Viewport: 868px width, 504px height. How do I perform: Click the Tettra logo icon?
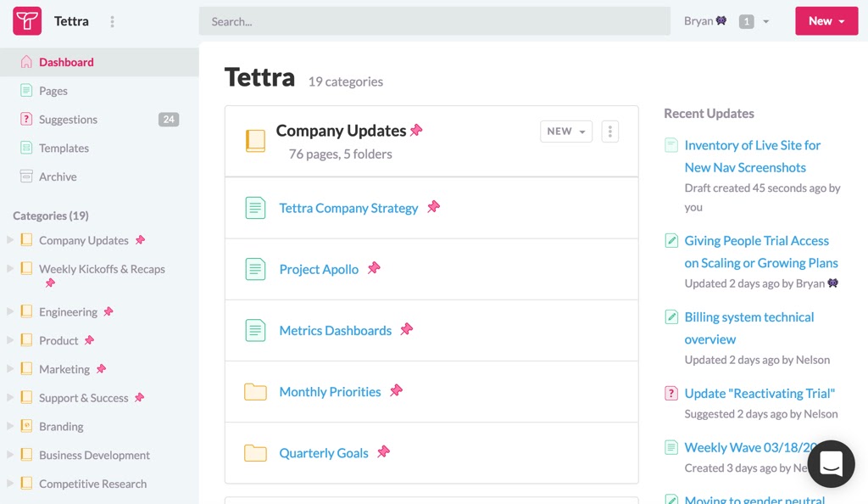(x=27, y=21)
